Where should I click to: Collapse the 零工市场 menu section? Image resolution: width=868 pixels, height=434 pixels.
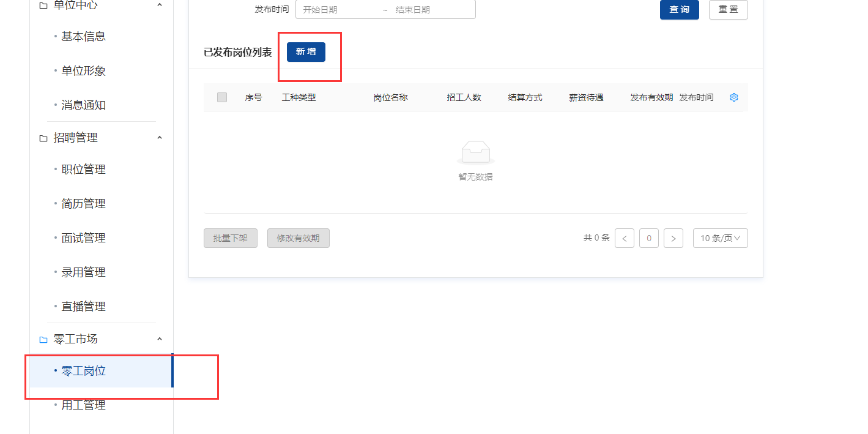160,339
